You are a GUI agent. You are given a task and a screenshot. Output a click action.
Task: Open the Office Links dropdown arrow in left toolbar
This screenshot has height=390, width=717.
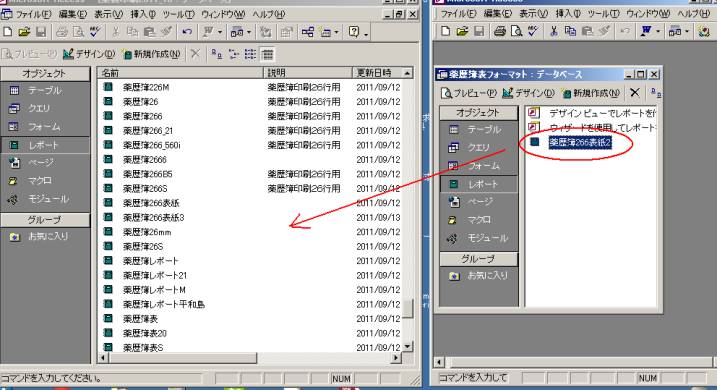(x=220, y=32)
